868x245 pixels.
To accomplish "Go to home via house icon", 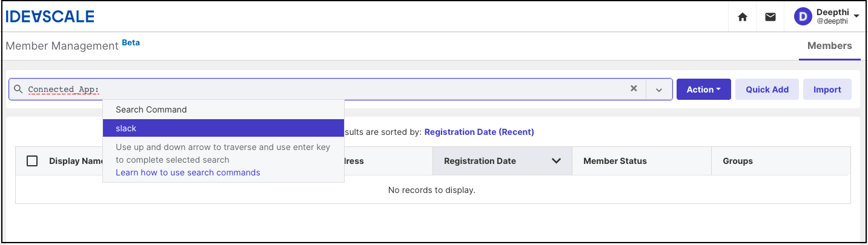I will click(742, 17).
